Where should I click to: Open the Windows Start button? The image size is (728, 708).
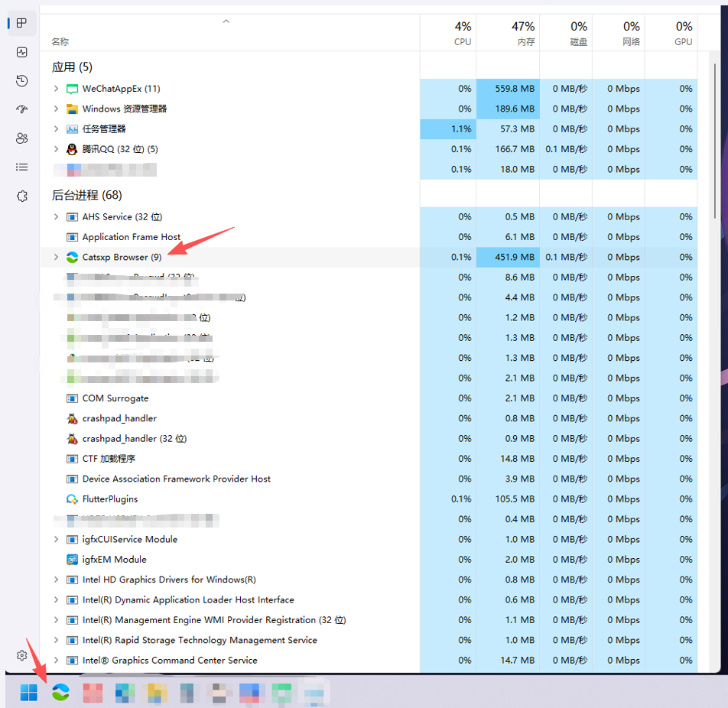pyautogui.click(x=28, y=693)
